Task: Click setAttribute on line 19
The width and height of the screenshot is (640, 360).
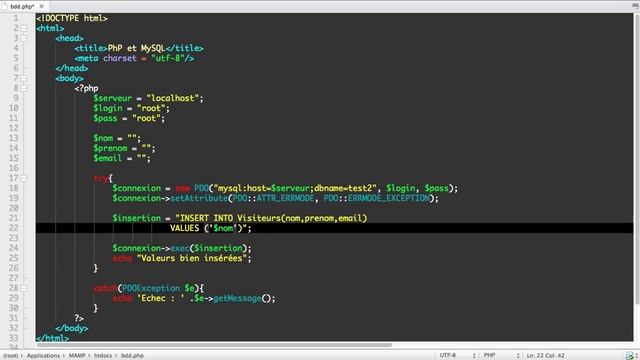Action: point(199,198)
